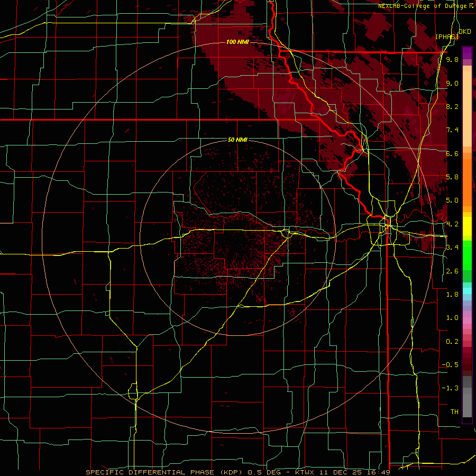Click the 0.2 value on the color scale
The image size is (476, 476).
coord(452,342)
